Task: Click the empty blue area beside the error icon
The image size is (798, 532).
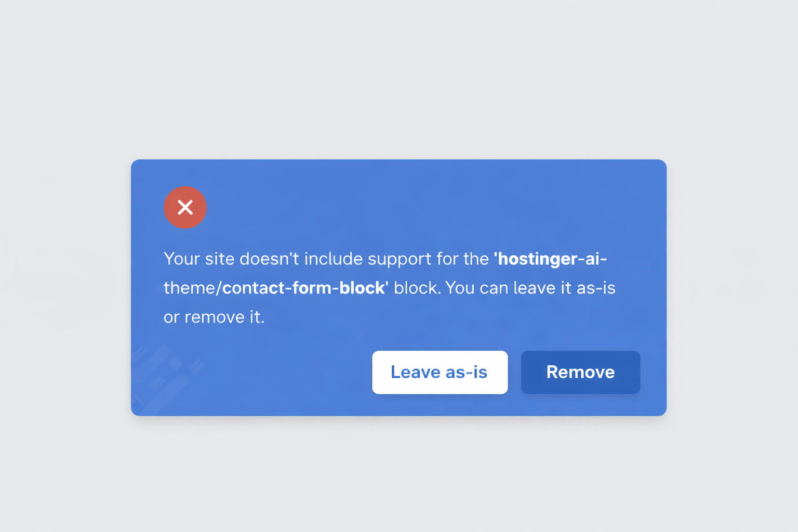Action: pyautogui.click(x=416, y=207)
